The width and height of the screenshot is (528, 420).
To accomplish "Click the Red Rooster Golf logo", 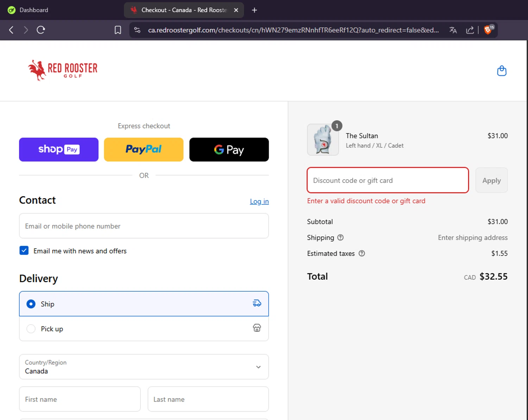I will (x=63, y=70).
